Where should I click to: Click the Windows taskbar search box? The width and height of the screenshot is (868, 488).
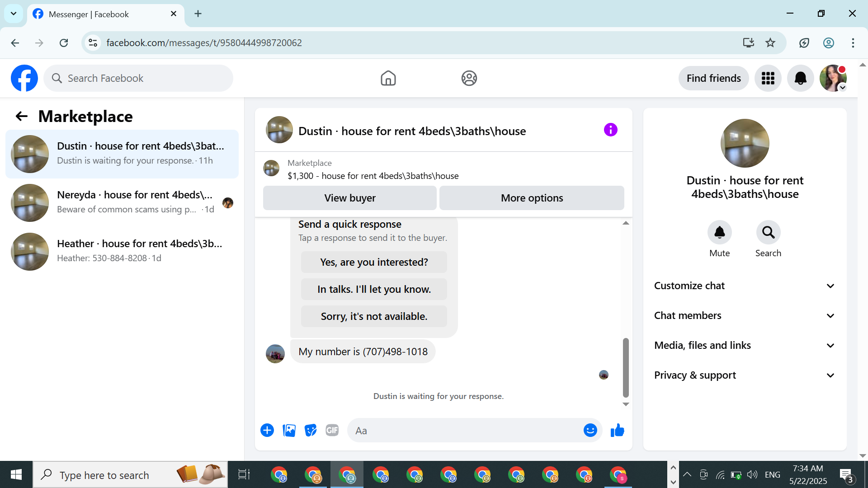(x=130, y=475)
